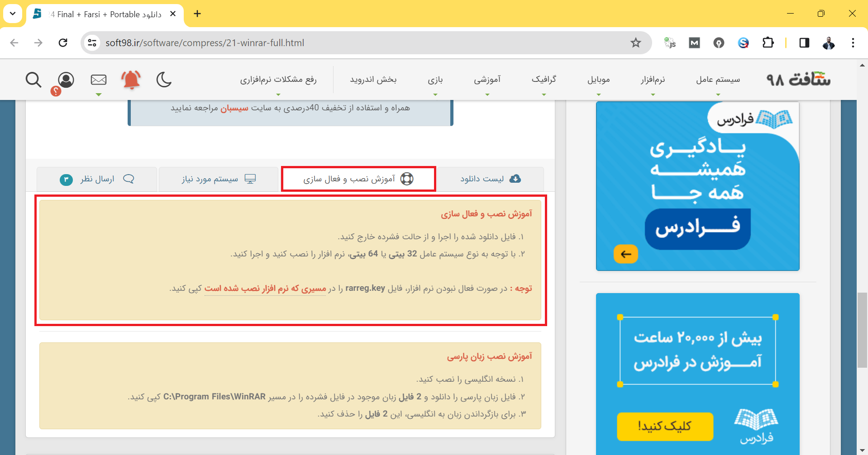Image resolution: width=868 pixels, height=455 pixels.
Task: Expand the بازی menu
Action: (x=435, y=80)
